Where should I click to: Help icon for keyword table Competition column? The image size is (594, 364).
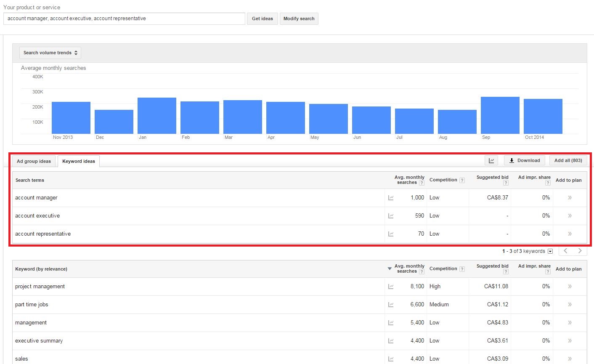[x=462, y=269]
